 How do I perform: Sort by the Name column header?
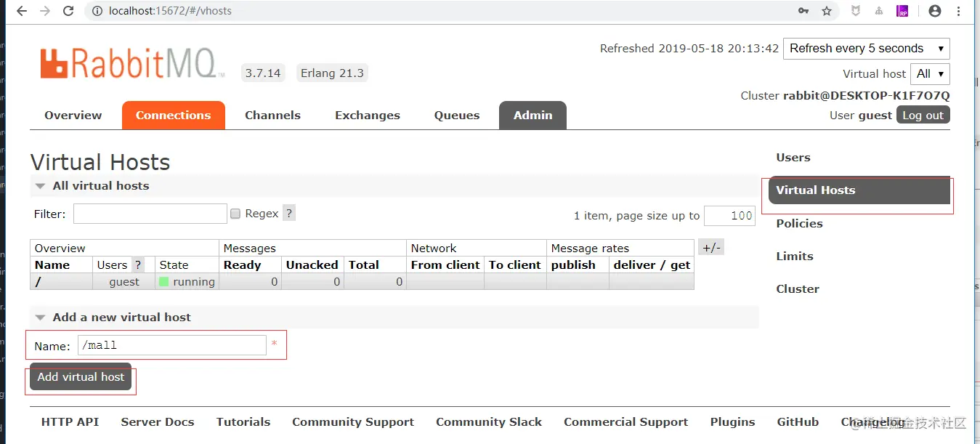pyautogui.click(x=52, y=265)
